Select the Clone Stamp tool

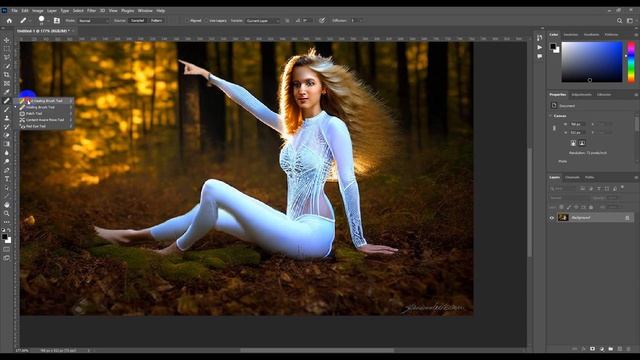coord(7,118)
